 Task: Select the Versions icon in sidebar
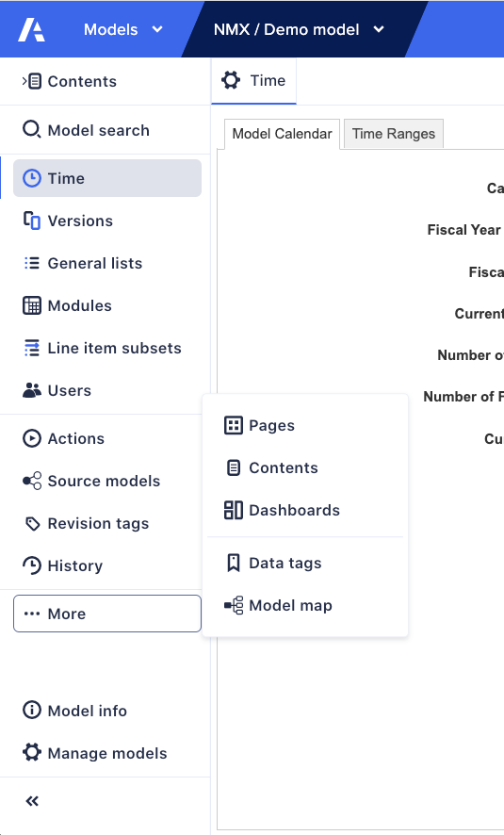click(x=31, y=221)
